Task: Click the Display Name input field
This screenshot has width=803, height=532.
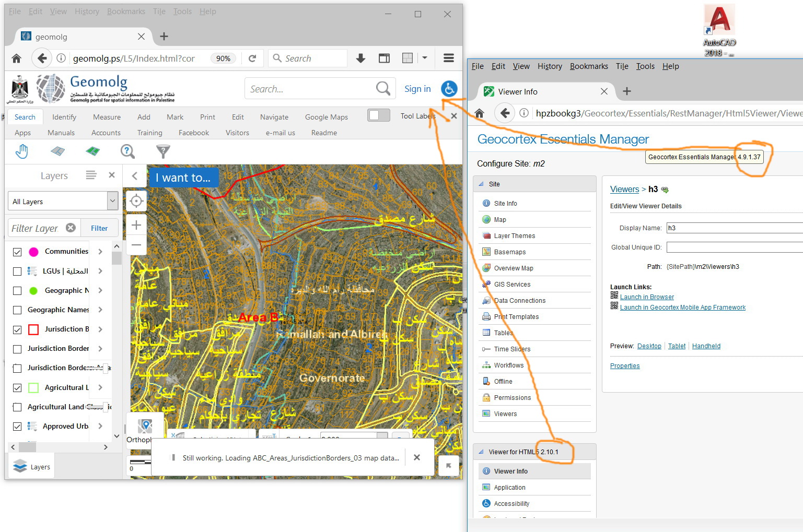Action: pos(735,228)
